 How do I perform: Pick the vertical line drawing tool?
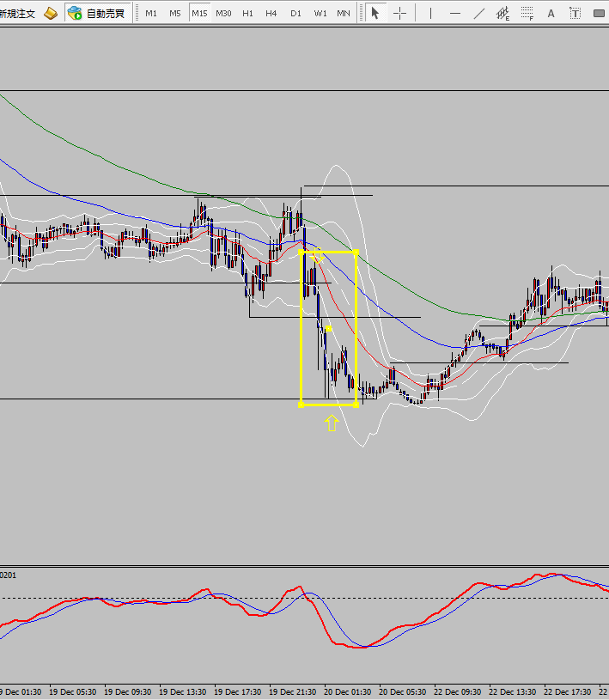[431, 13]
